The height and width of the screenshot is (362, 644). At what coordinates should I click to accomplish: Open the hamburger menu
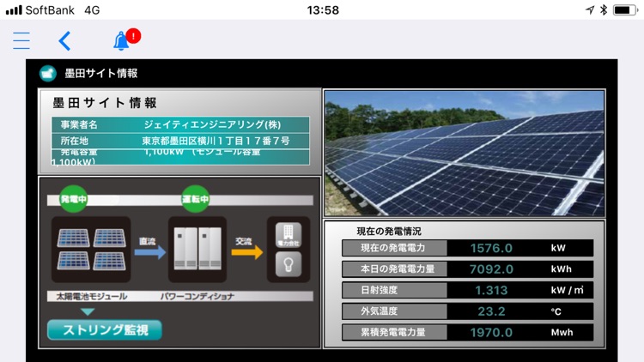click(x=21, y=40)
